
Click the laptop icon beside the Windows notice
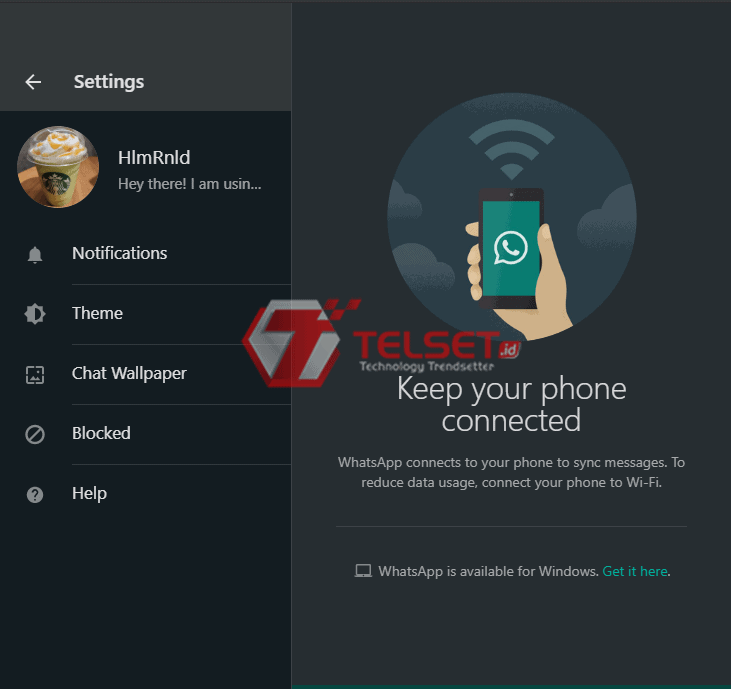pyautogui.click(x=363, y=571)
